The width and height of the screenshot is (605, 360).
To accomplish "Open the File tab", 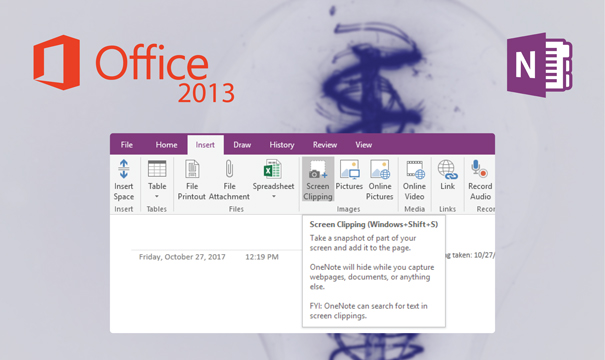I will [x=127, y=145].
